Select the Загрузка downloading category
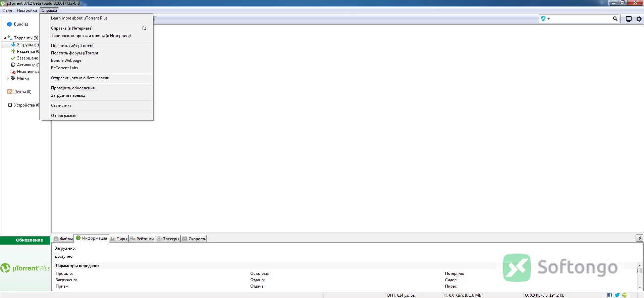The width and height of the screenshot is (644, 298). 25,45
